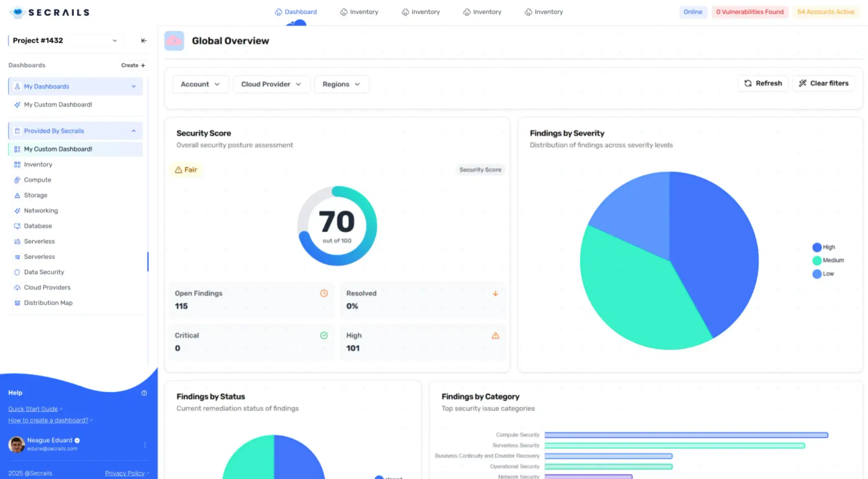The height and width of the screenshot is (479, 868).
Task: Click the security score 70 gauge
Action: pos(337,226)
